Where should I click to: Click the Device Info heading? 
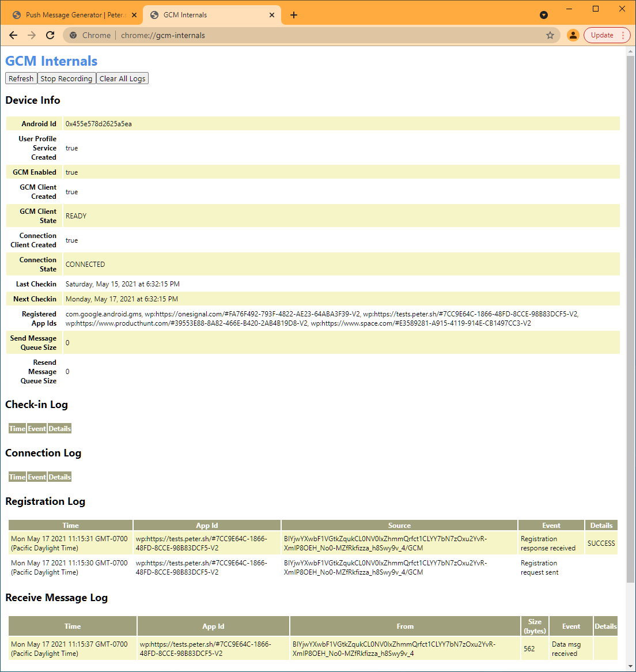pos(33,100)
